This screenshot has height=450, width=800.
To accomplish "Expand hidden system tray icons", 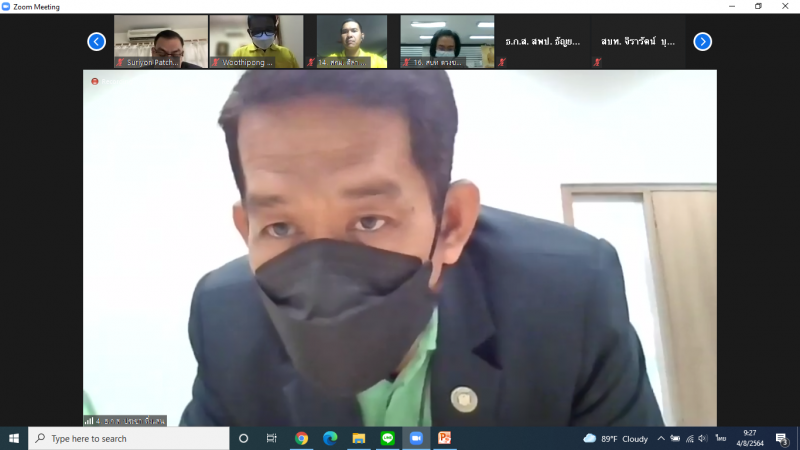I will (661, 438).
